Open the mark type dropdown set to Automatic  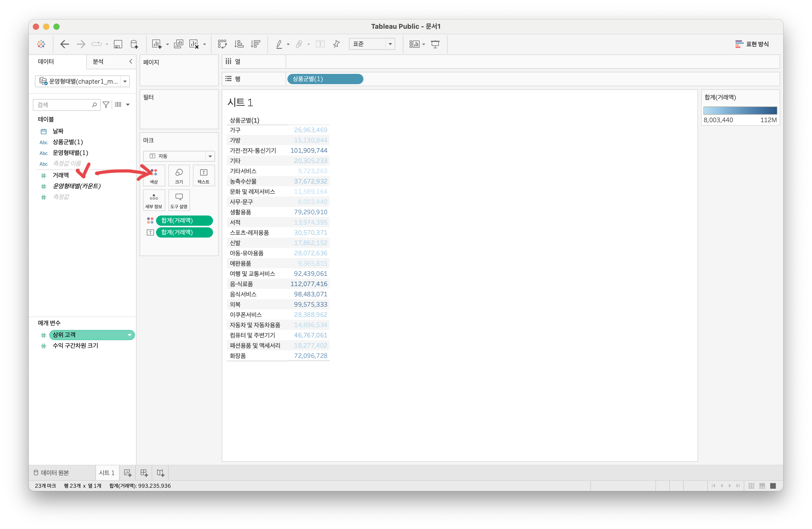[x=179, y=156]
